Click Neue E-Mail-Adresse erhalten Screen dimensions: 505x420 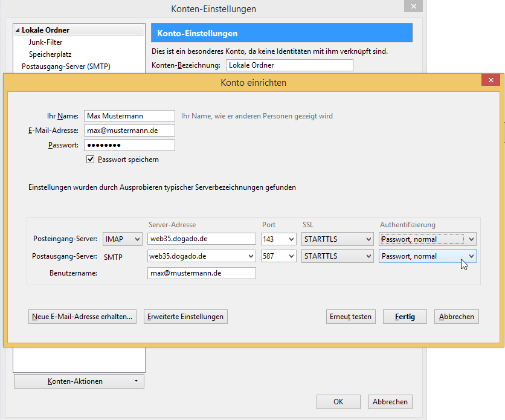pyautogui.click(x=82, y=316)
